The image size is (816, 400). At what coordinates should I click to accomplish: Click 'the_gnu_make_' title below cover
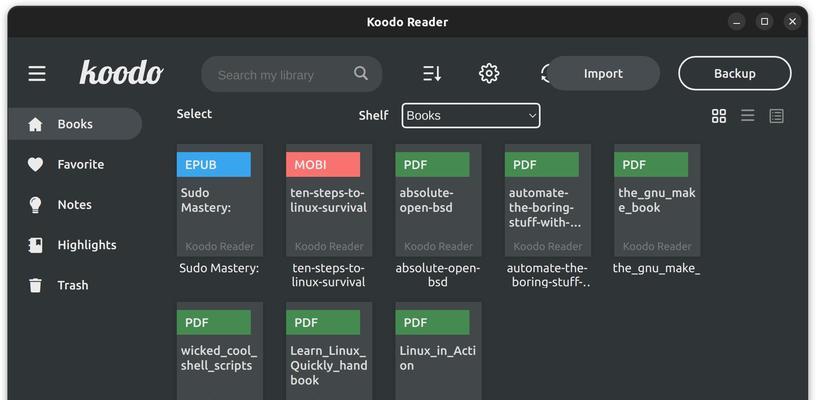(656, 268)
